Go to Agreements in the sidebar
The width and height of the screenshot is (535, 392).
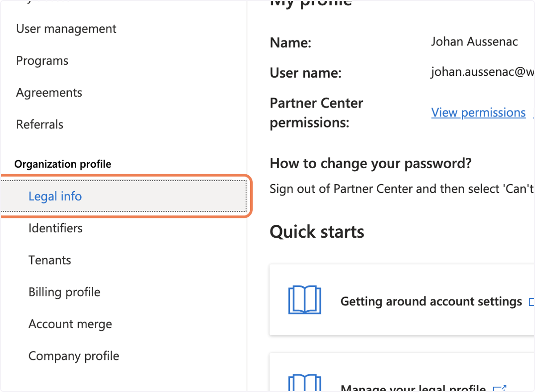[49, 93]
